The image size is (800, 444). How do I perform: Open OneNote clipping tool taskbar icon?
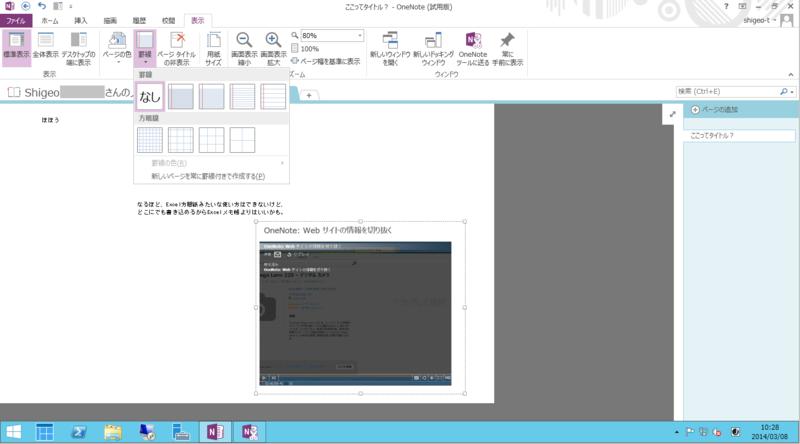249,432
